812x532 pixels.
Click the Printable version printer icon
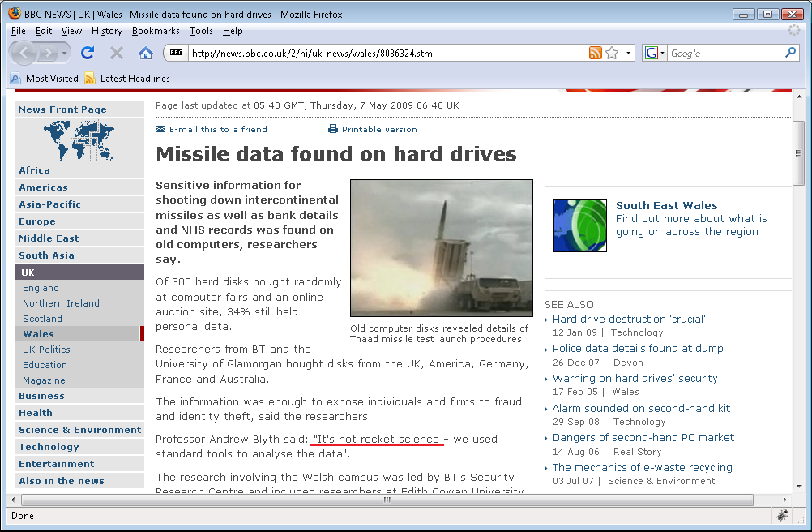(333, 129)
